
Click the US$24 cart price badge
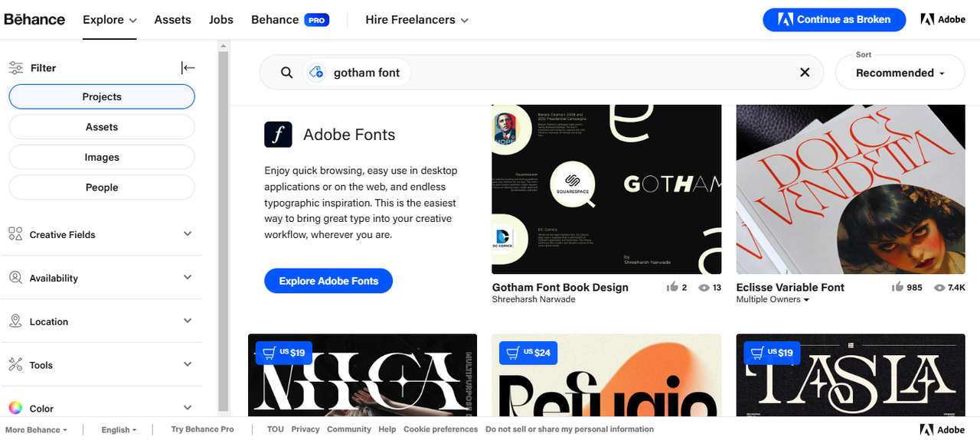[x=528, y=353]
